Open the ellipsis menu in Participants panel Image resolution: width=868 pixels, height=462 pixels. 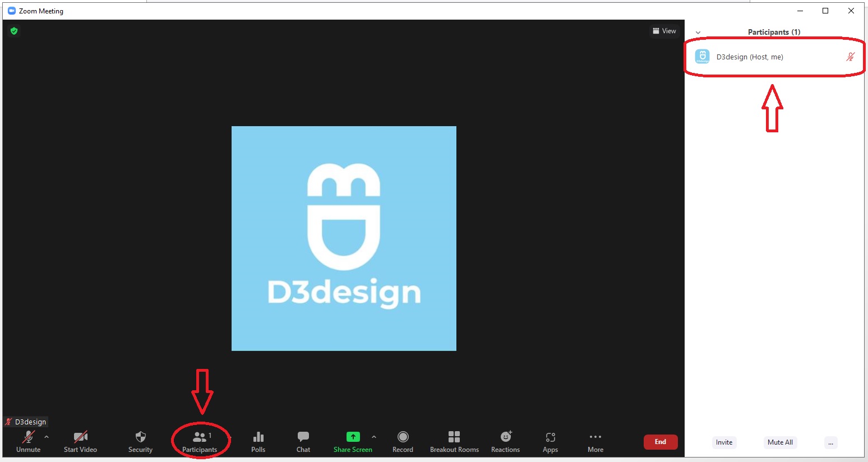click(x=830, y=442)
